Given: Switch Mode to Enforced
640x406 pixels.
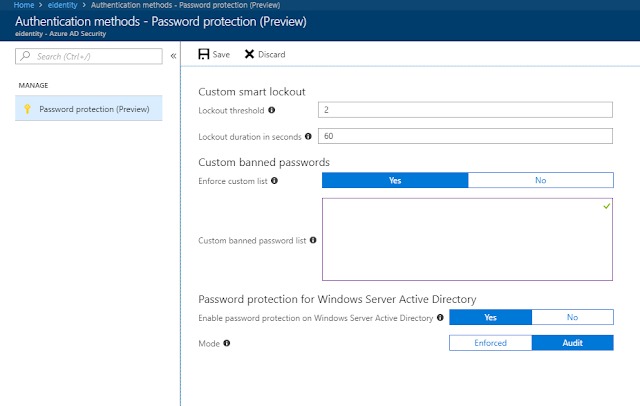Looking at the screenshot, I should click(491, 343).
